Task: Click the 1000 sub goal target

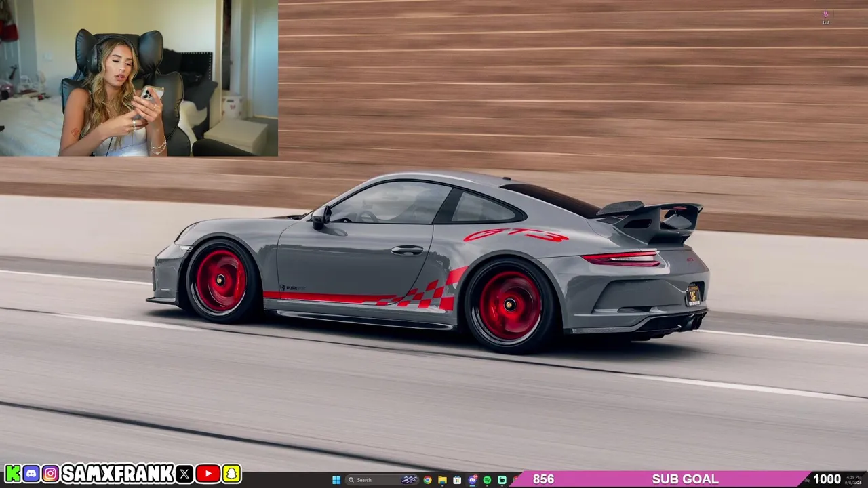Action: (x=827, y=479)
